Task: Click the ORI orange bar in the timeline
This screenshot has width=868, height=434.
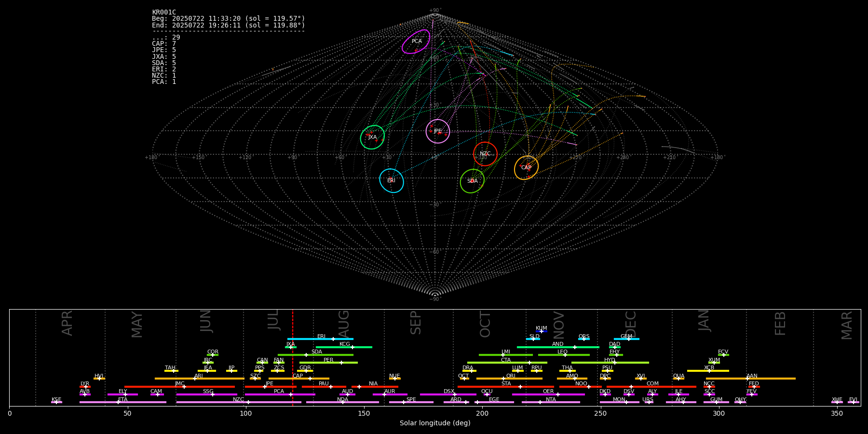Action: coord(509,379)
